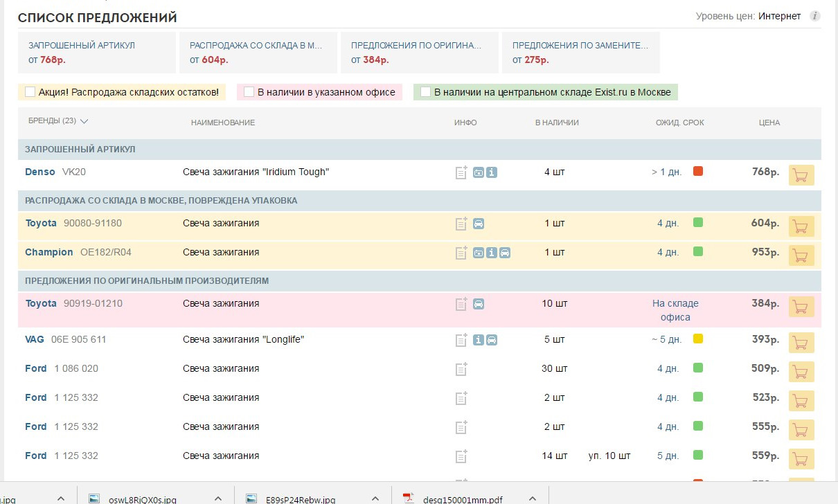This screenshot has height=504, width=838.
Task: Click red status square in Denso row
Action: [698, 171]
